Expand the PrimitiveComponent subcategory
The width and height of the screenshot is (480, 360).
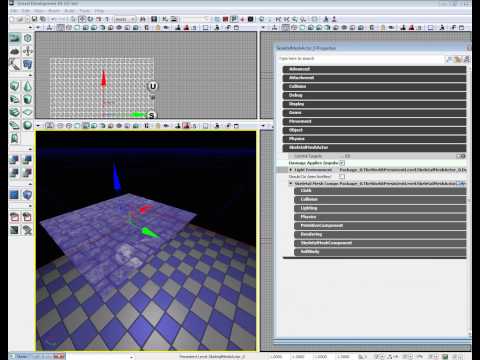coord(380,226)
